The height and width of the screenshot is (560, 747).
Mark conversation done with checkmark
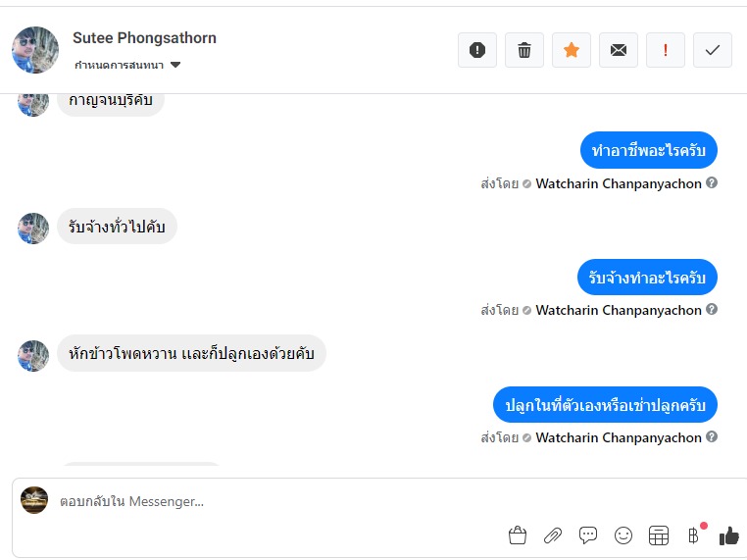pos(713,50)
